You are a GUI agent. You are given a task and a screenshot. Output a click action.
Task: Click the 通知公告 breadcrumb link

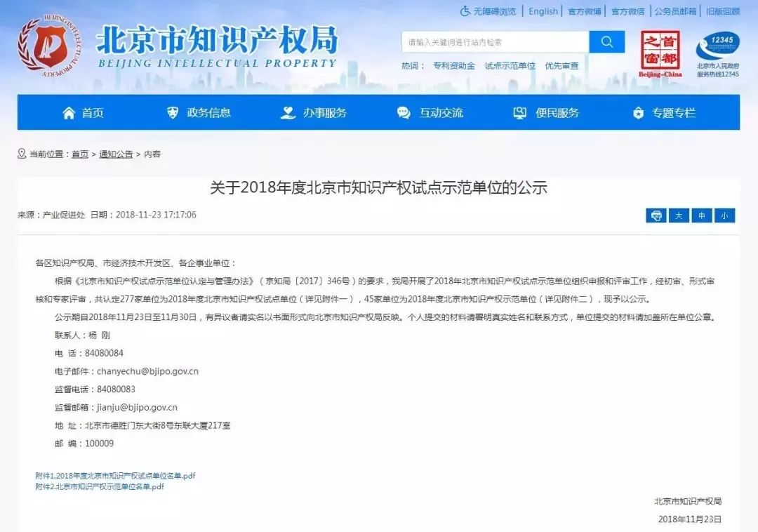coord(116,154)
